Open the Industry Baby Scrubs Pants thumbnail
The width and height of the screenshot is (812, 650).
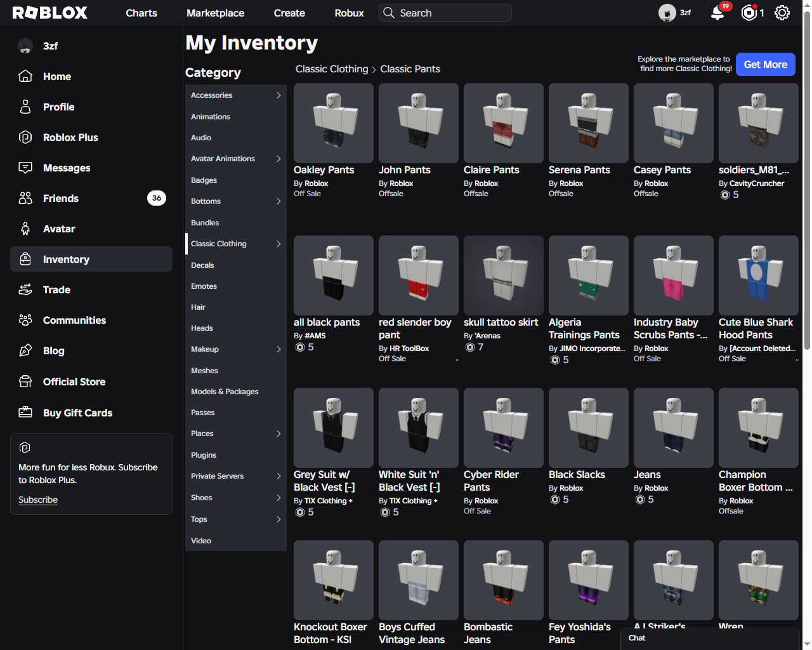674,275
